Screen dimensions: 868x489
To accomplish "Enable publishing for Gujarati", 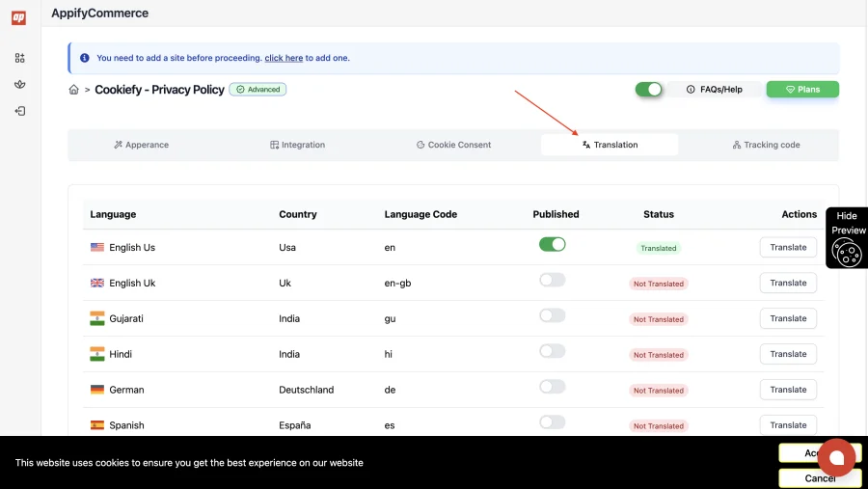I will [x=552, y=315].
